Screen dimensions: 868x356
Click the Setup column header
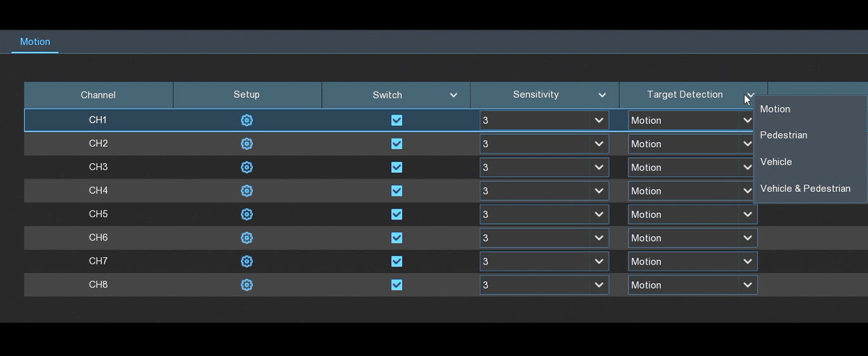(x=247, y=95)
